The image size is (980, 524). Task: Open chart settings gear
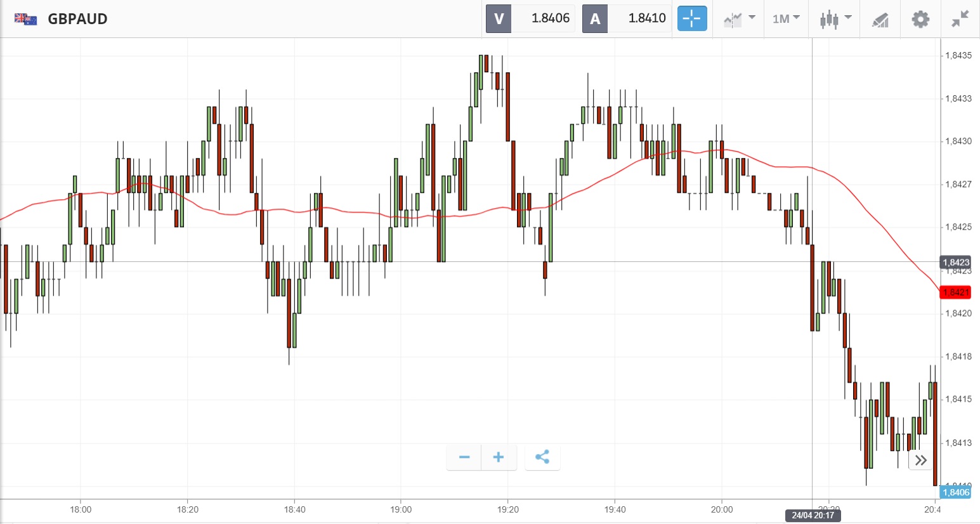tap(920, 19)
